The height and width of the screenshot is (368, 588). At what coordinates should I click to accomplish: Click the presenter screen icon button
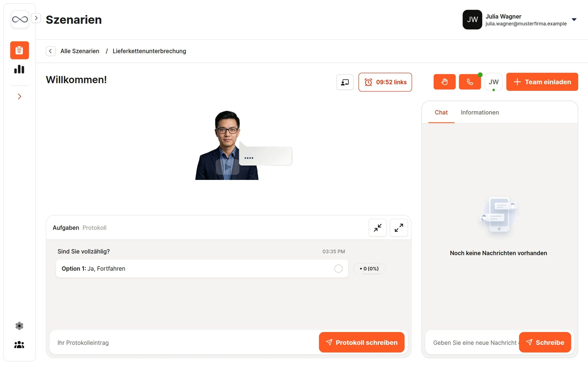pos(345,82)
